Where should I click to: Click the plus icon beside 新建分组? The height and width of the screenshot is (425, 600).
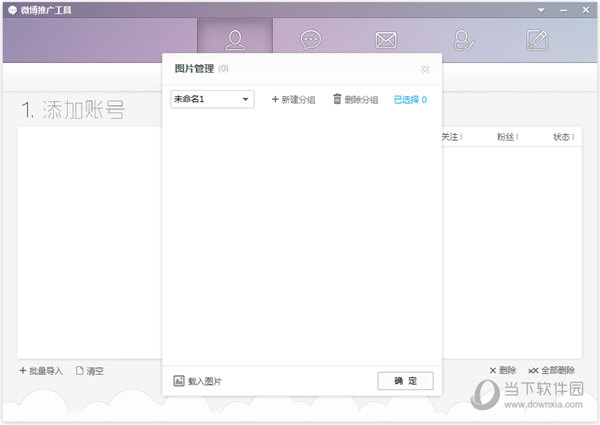coord(275,99)
